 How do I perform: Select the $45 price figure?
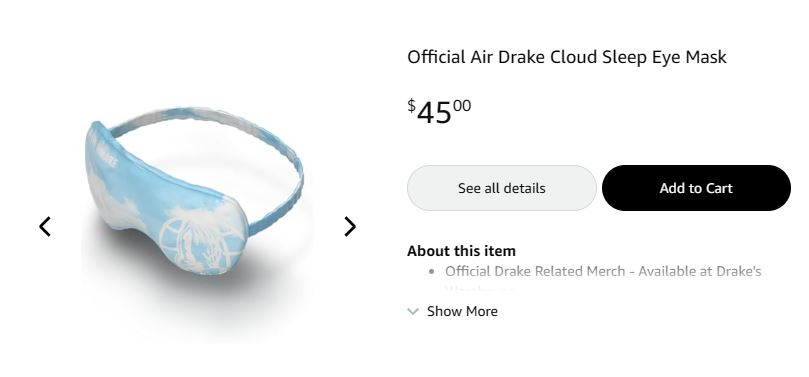[439, 112]
